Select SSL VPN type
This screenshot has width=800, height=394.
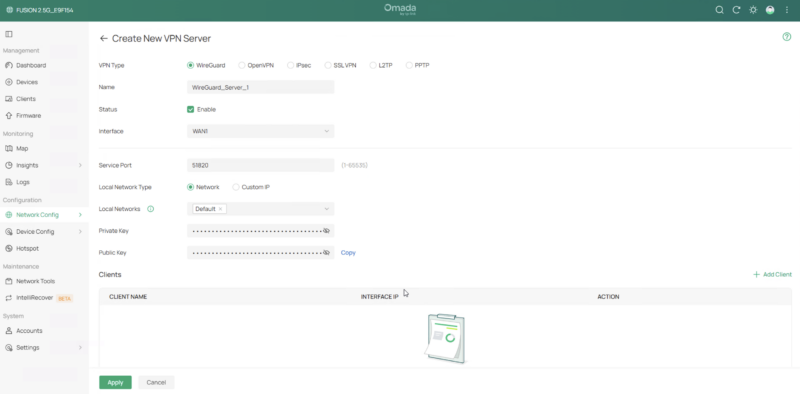(328, 65)
